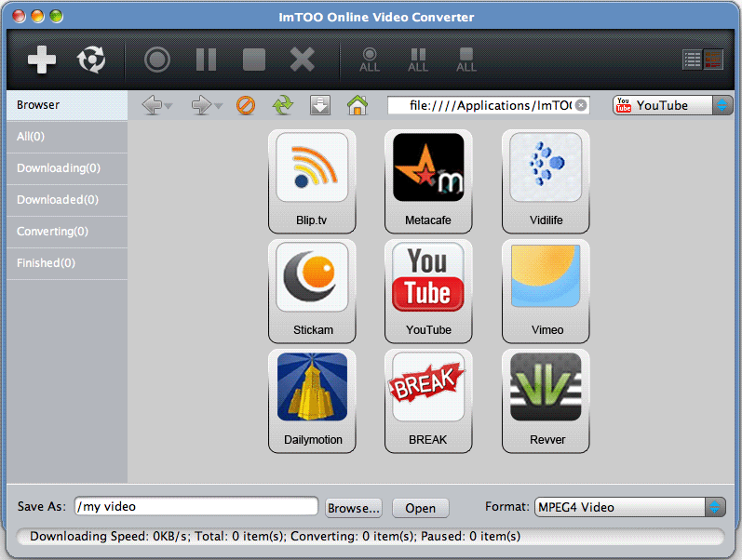Viewport: 742px width, 560px height.
Task: Remove the selected task with the X icon
Action: click(x=303, y=60)
